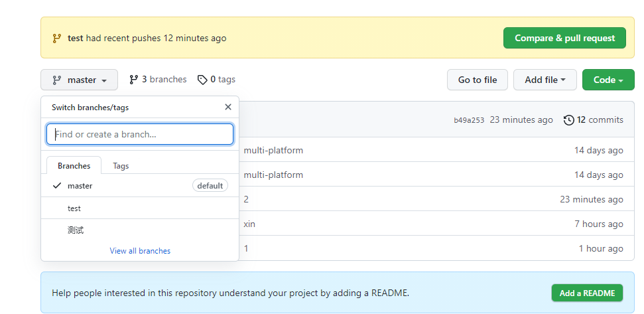Select the 测试 branch from the list

140,230
